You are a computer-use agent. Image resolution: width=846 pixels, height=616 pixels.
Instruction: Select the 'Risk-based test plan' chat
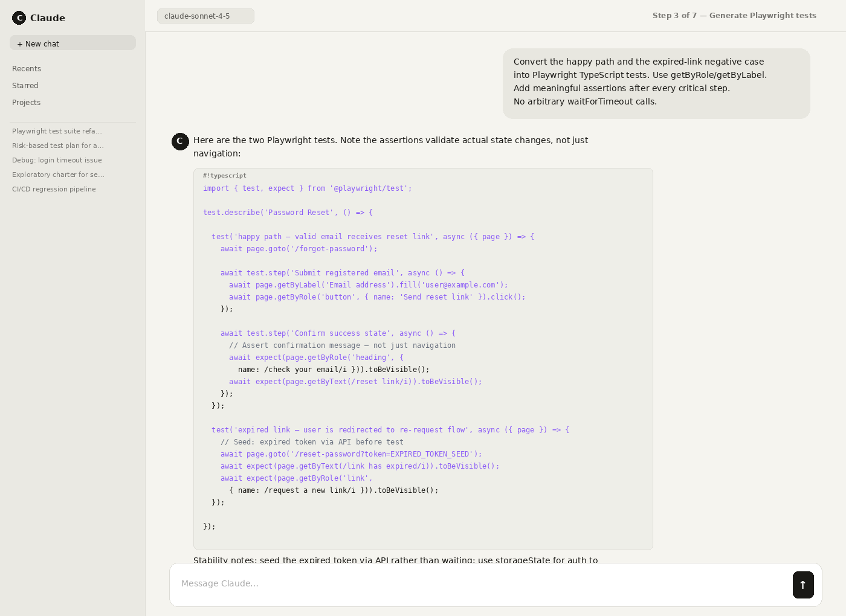[57, 145]
